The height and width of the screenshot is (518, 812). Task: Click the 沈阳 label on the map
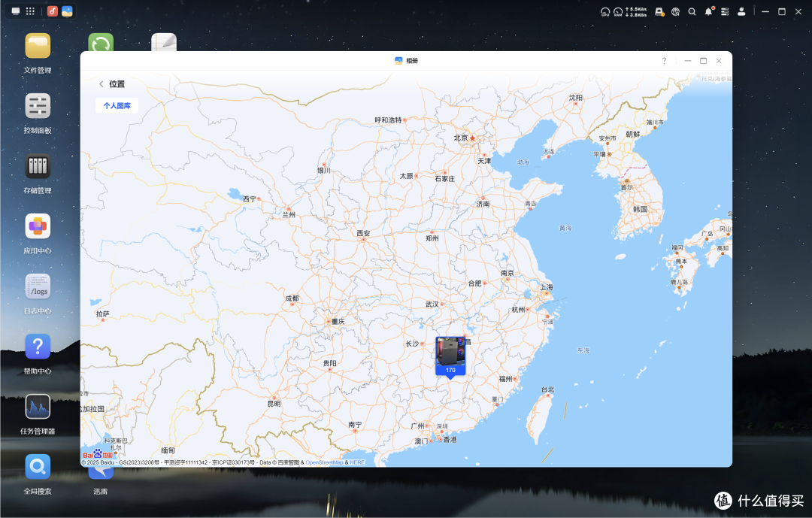coord(576,98)
